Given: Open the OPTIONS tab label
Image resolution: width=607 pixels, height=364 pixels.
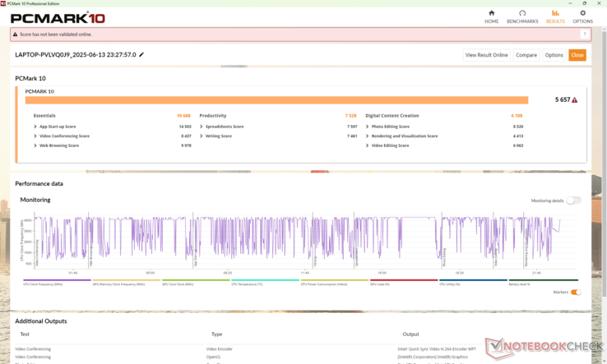Looking at the screenshot, I should (582, 21).
